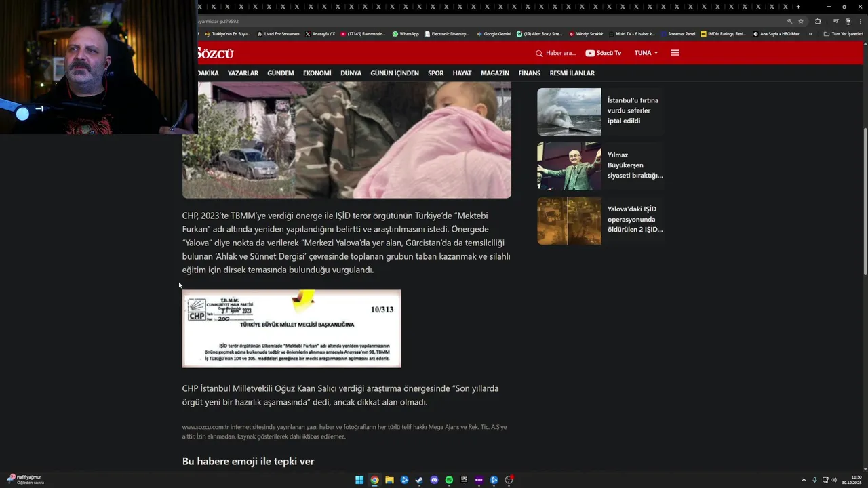Open the GÜNDEM section
Viewport: 868px width, 488px height.
[281, 73]
